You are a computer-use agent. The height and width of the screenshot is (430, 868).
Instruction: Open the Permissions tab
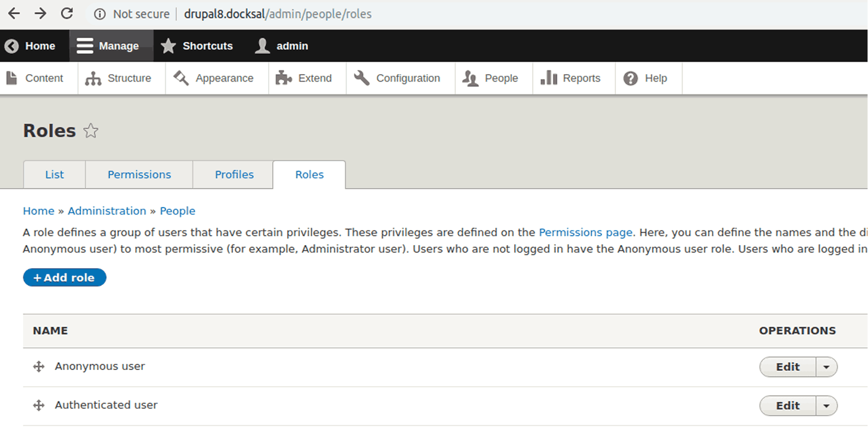click(139, 175)
